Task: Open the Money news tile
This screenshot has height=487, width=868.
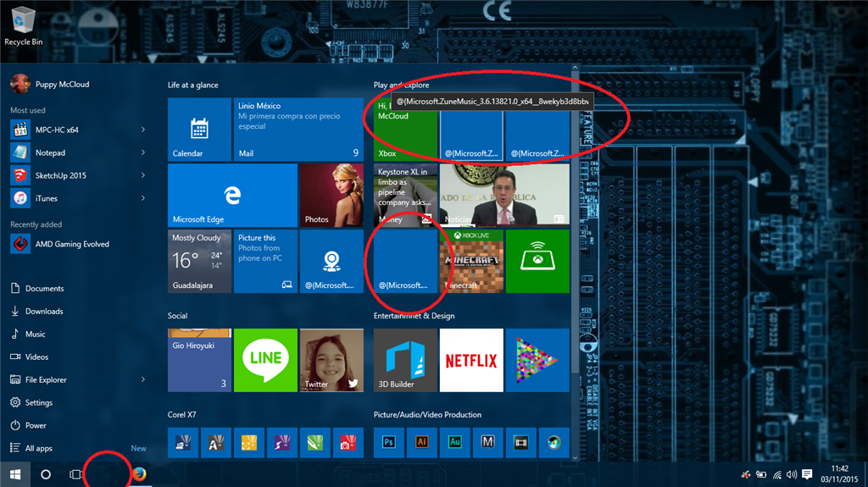Action: (x=405, y=196)
